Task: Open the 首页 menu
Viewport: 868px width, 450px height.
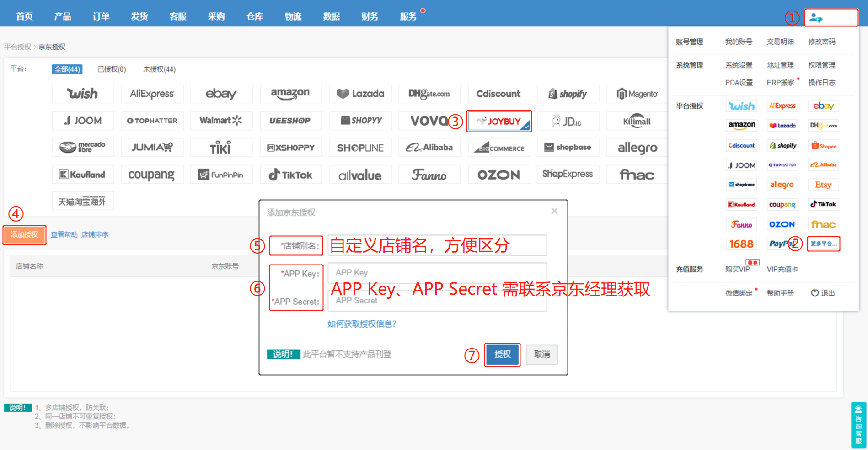Action: pos(25,16)
